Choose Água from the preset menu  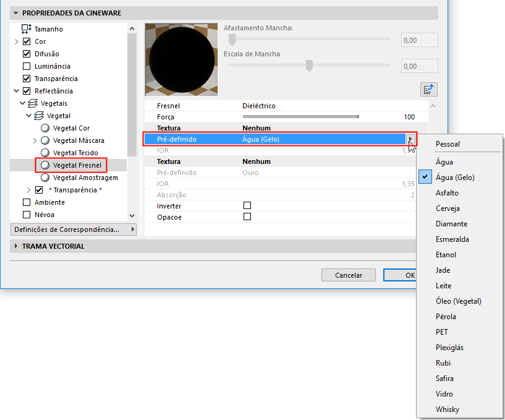[x=444, y=161]
